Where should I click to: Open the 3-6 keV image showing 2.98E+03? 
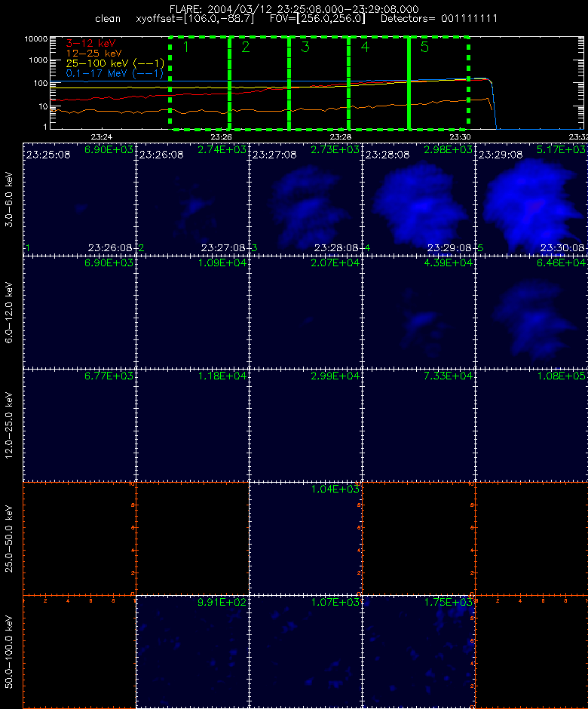(418, 199)
